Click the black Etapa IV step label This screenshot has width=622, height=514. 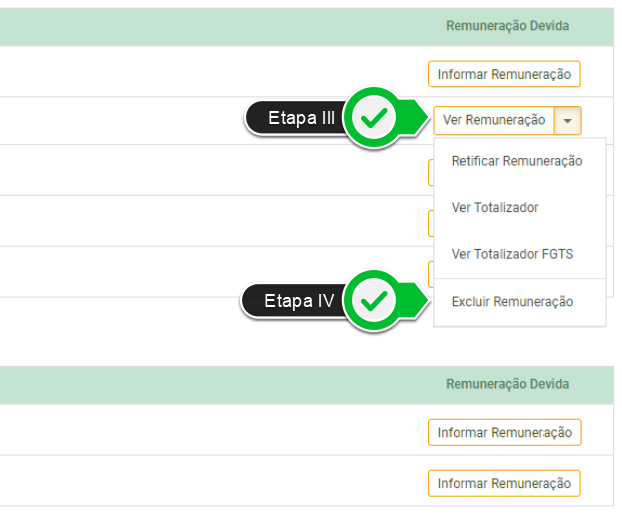[298, 300]
